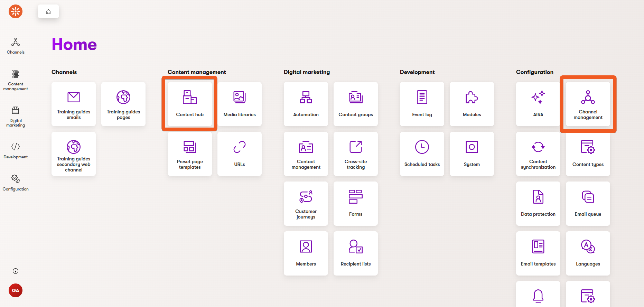Open the bell icon tile under Email templates
The image size is (644, 307).
point(538,294)
